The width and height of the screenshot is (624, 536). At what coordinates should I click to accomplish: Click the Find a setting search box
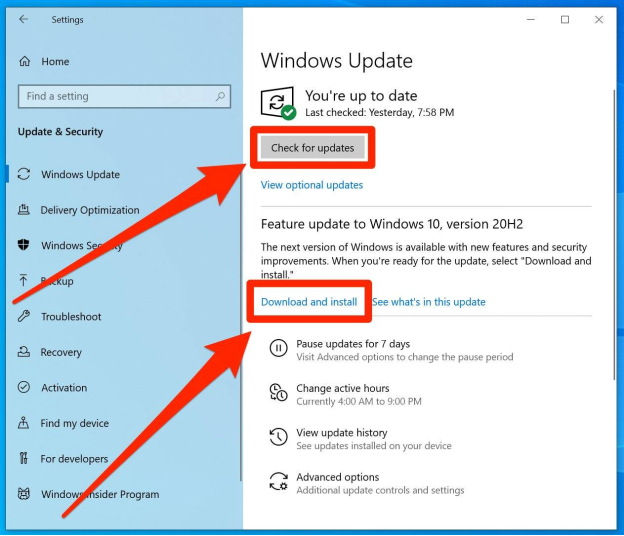click(x=124, y=96)
